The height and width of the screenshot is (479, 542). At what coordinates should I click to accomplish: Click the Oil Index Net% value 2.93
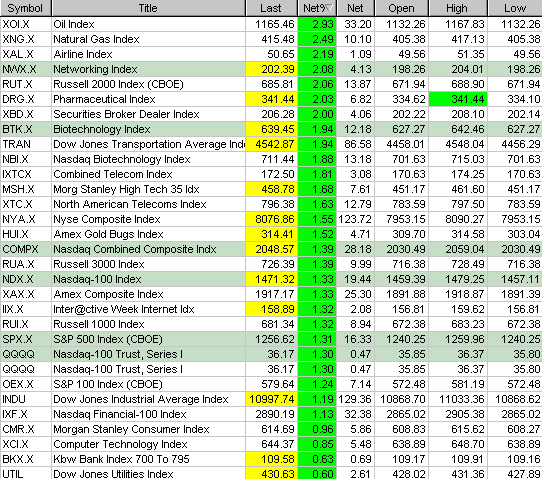point(317,24)
